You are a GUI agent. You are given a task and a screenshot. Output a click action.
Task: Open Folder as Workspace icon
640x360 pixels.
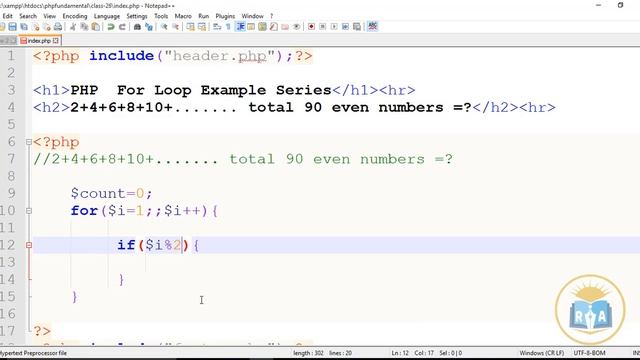[285, 27]
